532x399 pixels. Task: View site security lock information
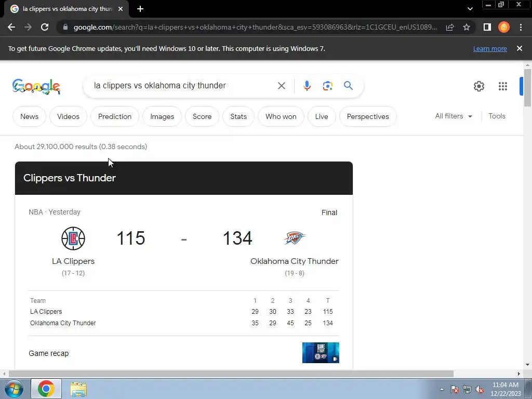click(65, 27)
